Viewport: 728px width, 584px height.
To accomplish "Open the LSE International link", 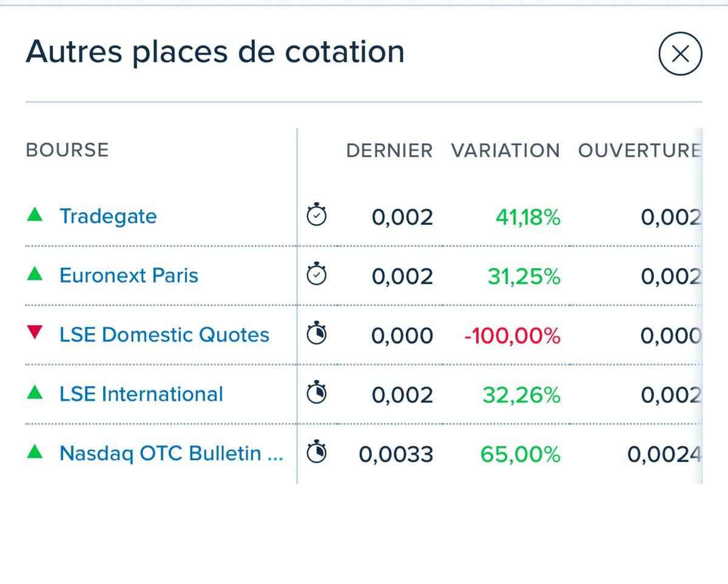I will [x=141, y=394].
